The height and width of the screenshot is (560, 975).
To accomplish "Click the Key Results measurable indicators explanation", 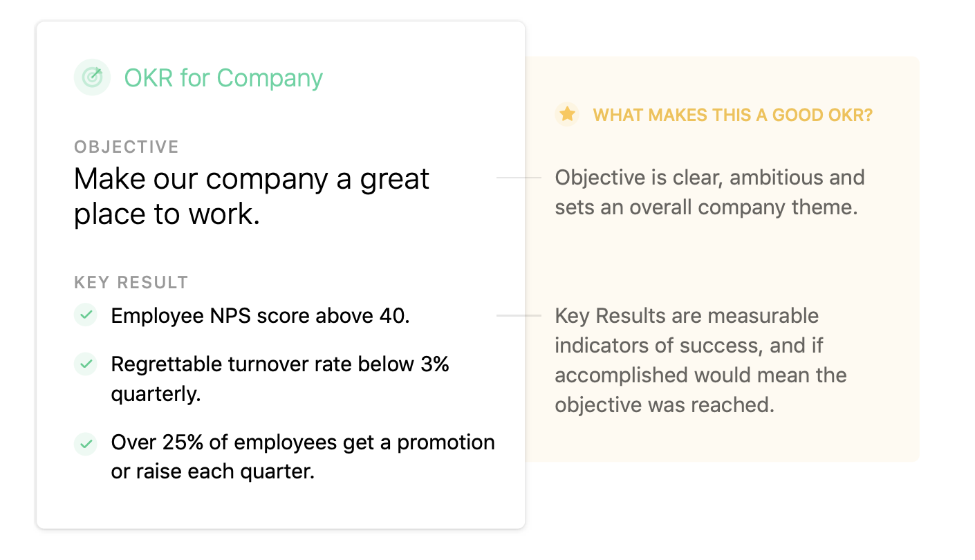I will (700, 360).
